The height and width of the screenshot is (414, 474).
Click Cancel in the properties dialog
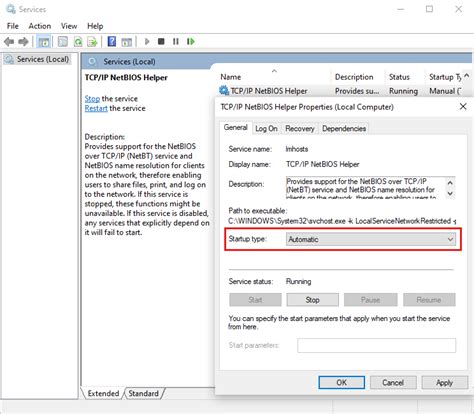click(x=393, y=382)
